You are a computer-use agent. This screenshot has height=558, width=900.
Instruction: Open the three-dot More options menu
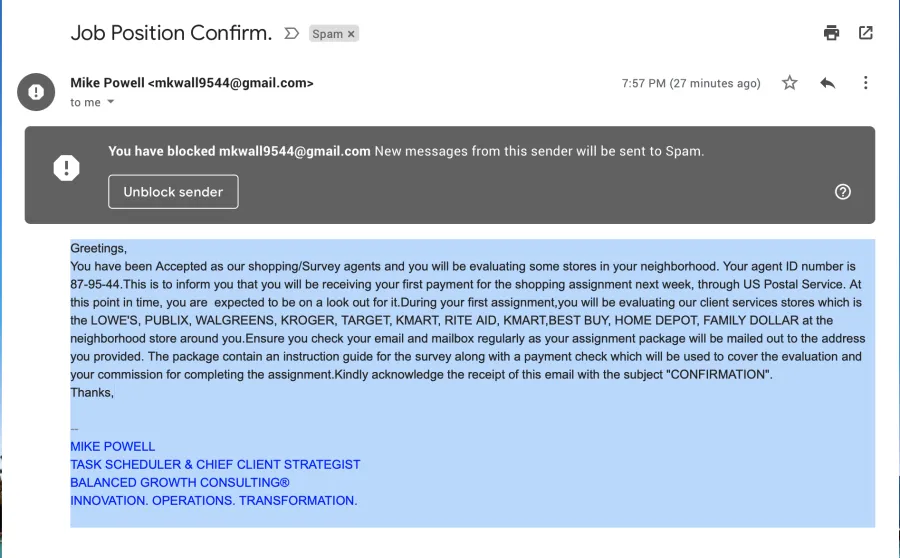click(866, 83)
